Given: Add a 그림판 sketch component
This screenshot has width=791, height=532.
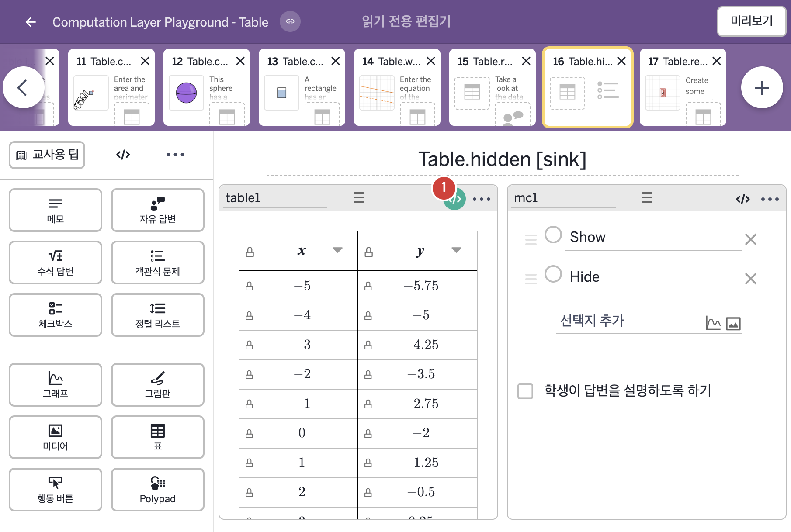Looking at the screenshot, I should (158, 385).
